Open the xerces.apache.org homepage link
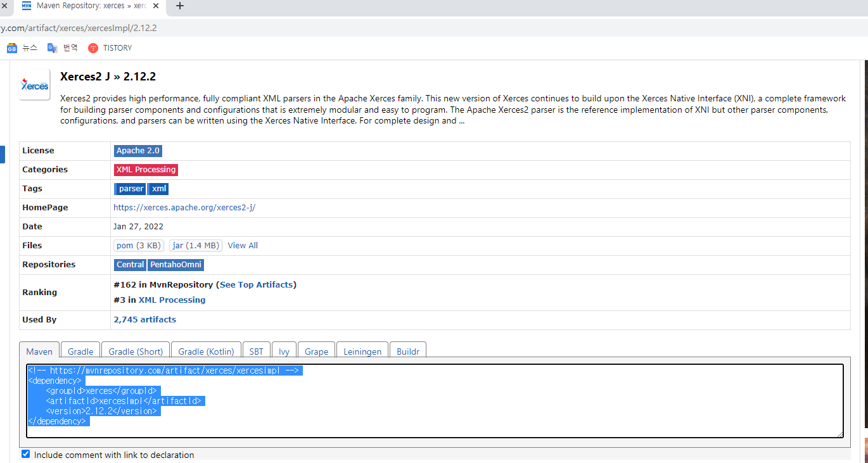 click(184, 208)
